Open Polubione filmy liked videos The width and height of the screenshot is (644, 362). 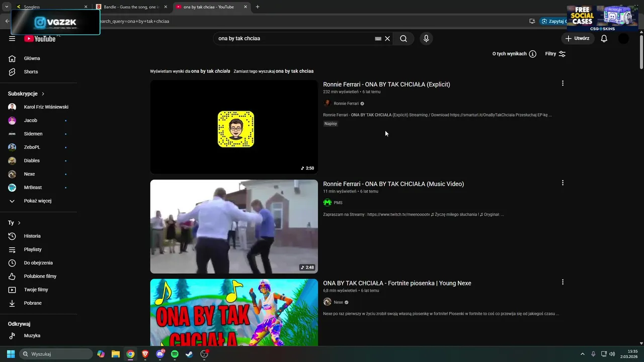pyautogui.click(x=40, y=277)
